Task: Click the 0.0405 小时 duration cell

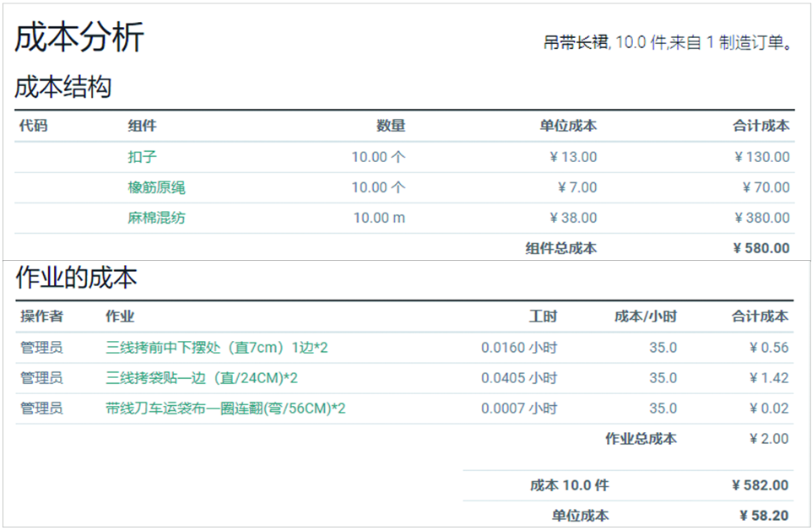Action: click(x=519, y=378)
